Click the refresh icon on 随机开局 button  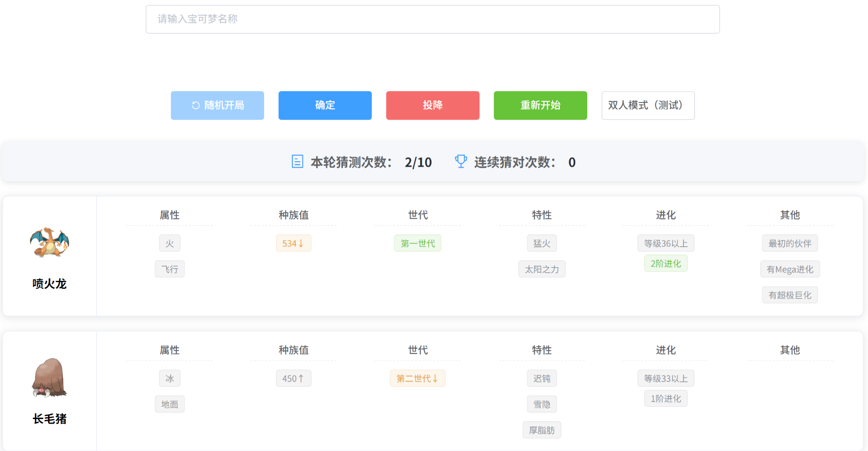tap(195, 105)
